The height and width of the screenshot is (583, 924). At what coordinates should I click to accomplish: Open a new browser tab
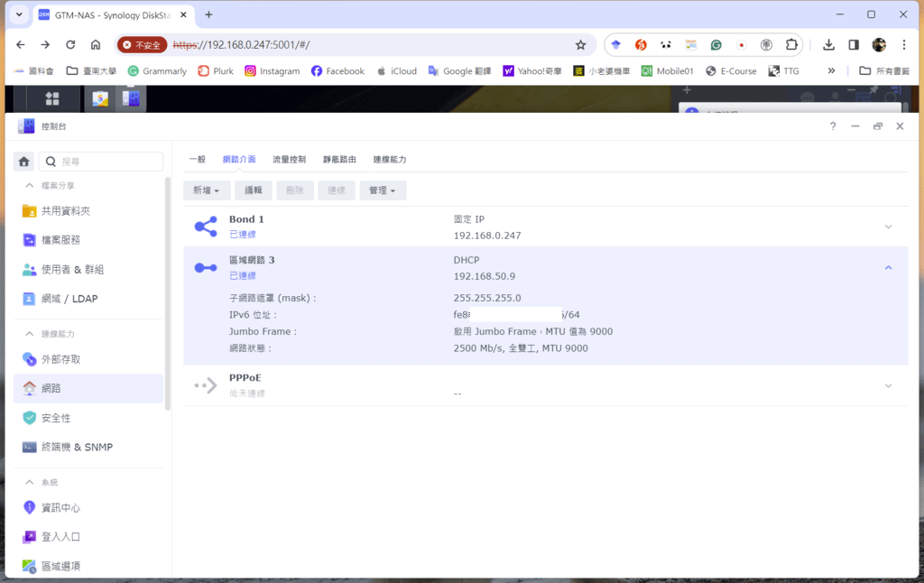pos(208,14)
